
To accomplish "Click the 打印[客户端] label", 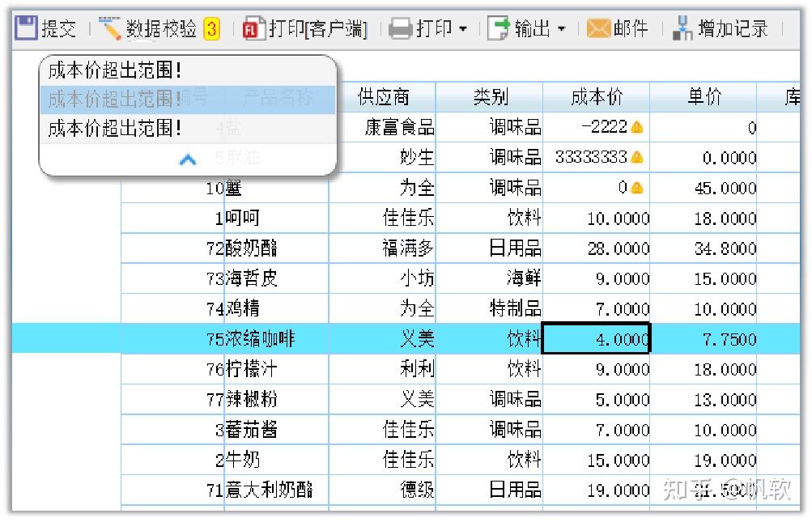I will (x=318, y=28).
